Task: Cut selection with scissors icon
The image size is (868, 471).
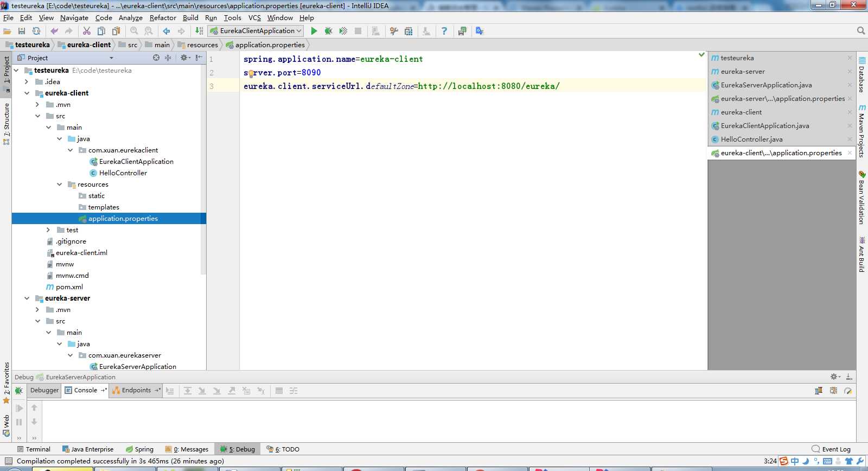Action: click(87, 31)
